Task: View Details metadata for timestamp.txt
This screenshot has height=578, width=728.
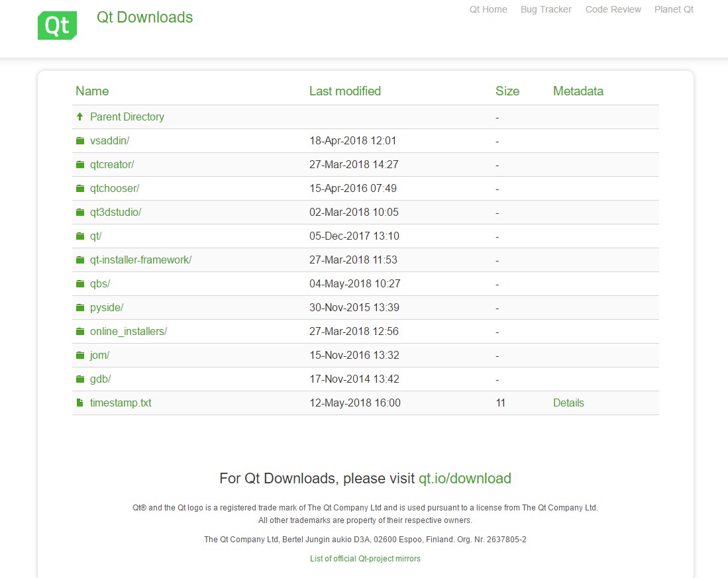Action: (568, 403)
